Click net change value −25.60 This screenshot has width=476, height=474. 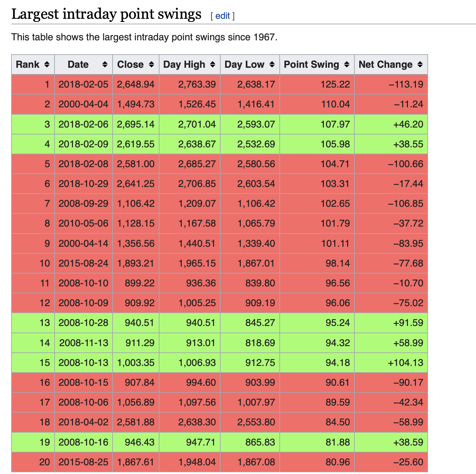(408, 462)
